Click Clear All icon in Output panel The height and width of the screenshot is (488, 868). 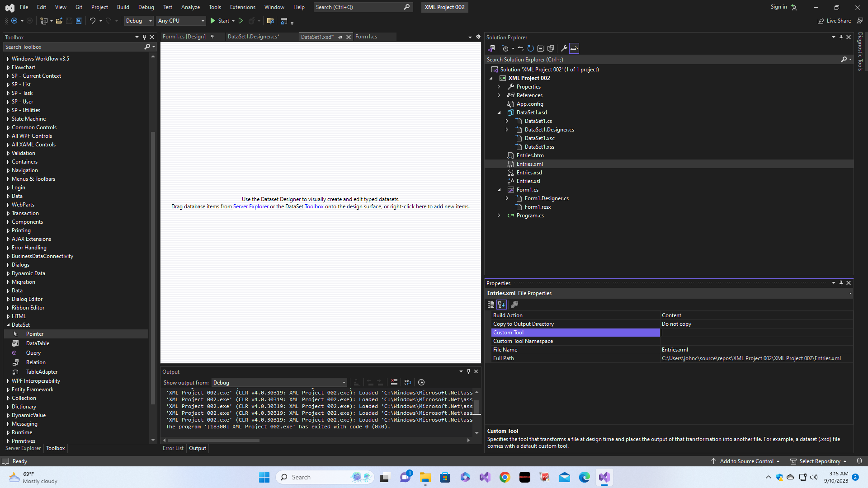(x=394, y=382)
